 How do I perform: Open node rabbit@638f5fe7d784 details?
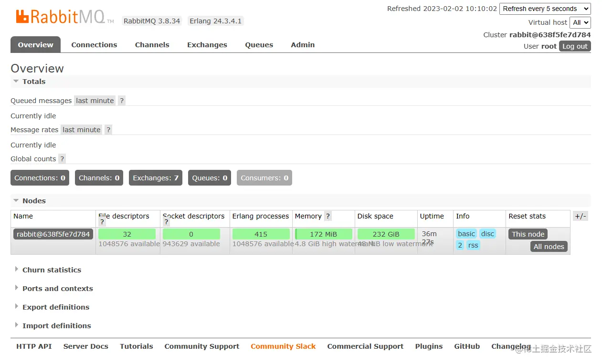coord(53,234)
